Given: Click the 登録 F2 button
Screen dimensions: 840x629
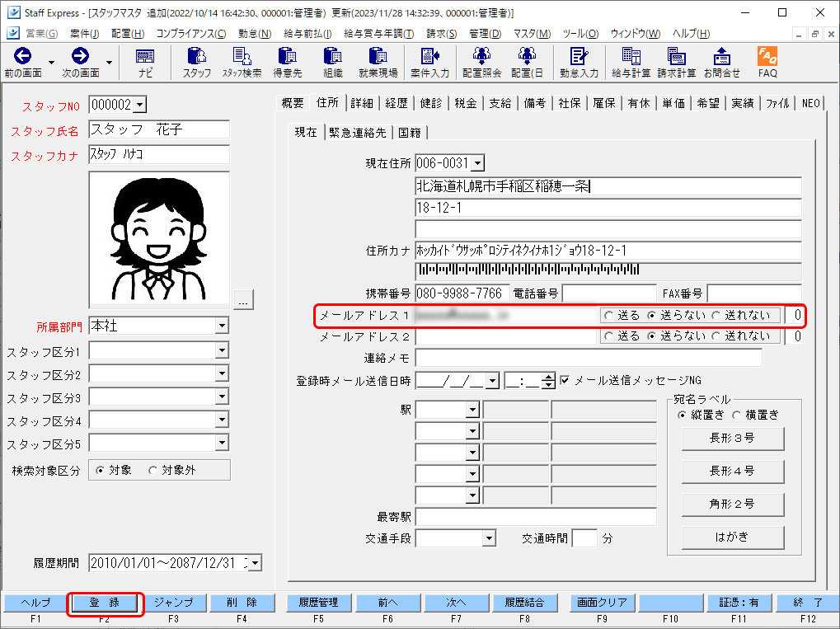Looking at the screenshot, I should (105, 603).
